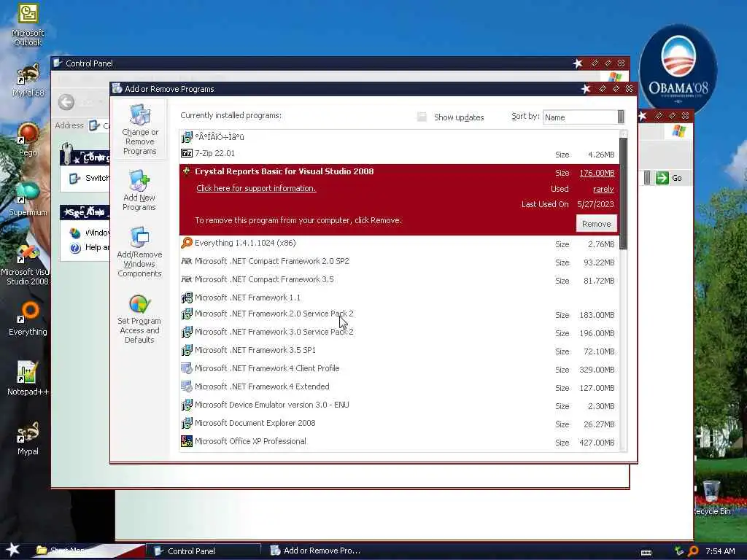This screenshot has width=747, height=560.
Task: Click Microsoft Office XP Professional icon
Action: tap(187, 441)
